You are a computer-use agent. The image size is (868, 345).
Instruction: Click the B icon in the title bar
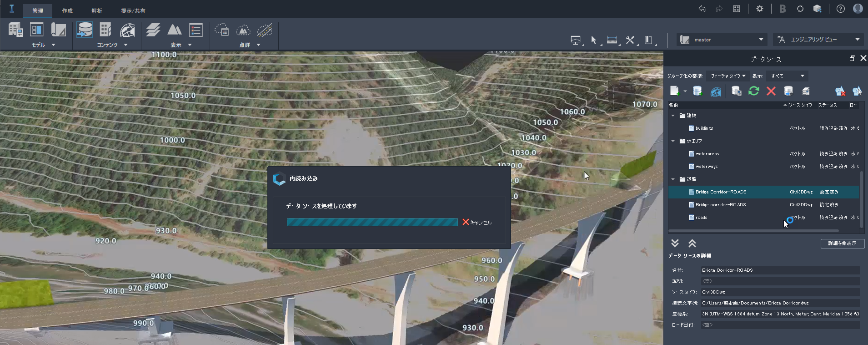tap(783, 9)
